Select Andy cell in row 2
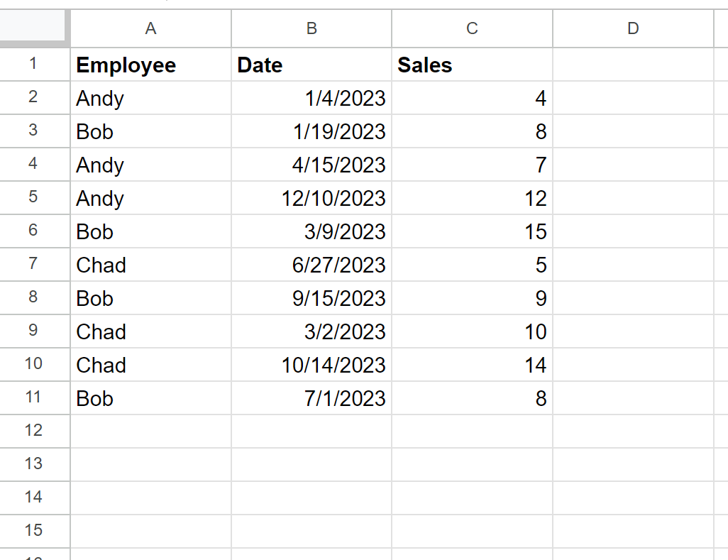This screenshot has width=728, height=560. point(150,98)
